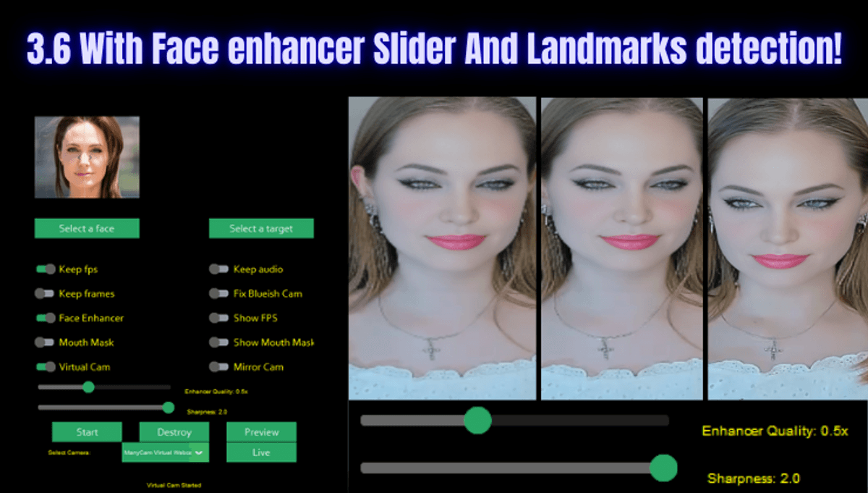868x493 pixels.
Task: Click the source face thumbnail image
Action: coord(87,157)
